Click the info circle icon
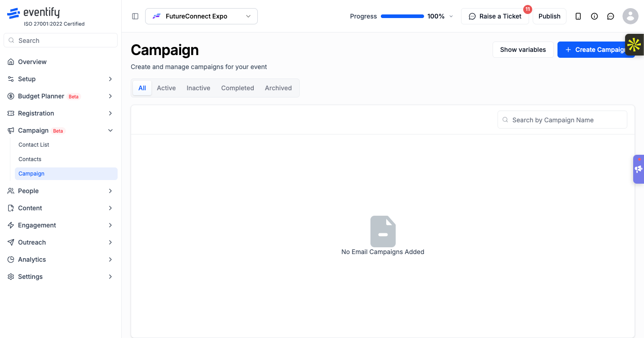644x338 pixels. tap(594, 16)
